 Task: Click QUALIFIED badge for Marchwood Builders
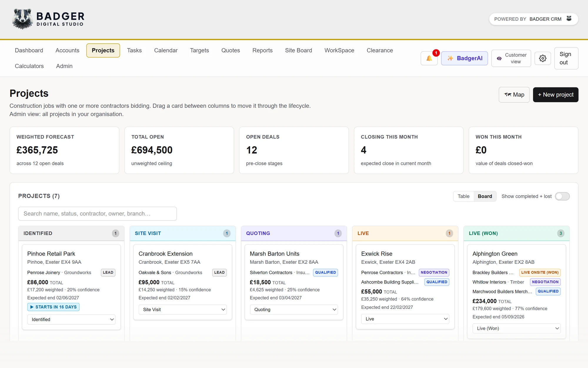pyautogui.click(x=548, y=291)
